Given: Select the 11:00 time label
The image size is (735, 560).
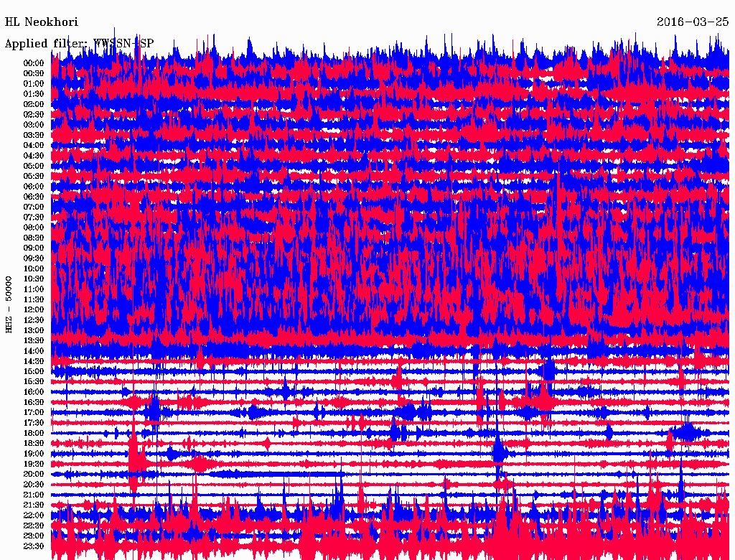Looking at the screenshot, I should (34, 289).
